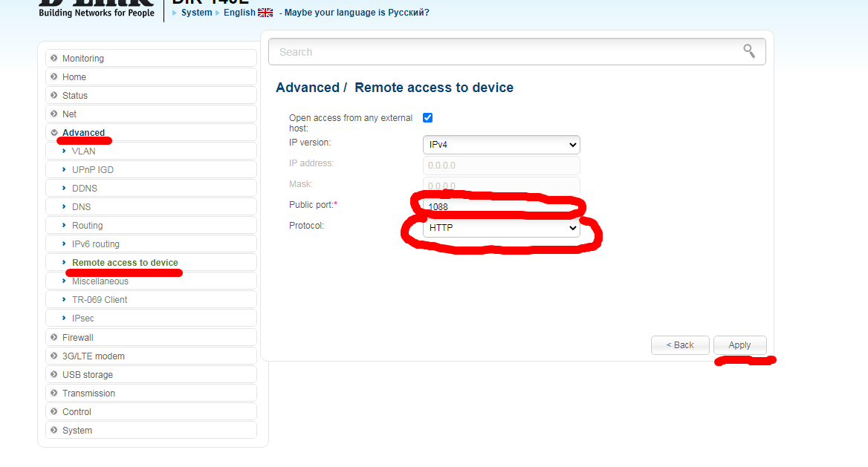Click the arrow icon beside VLAN
Image resolution: width=868 pixels, height=467 pixels.
pyautogui.click(x=64, y=151)
